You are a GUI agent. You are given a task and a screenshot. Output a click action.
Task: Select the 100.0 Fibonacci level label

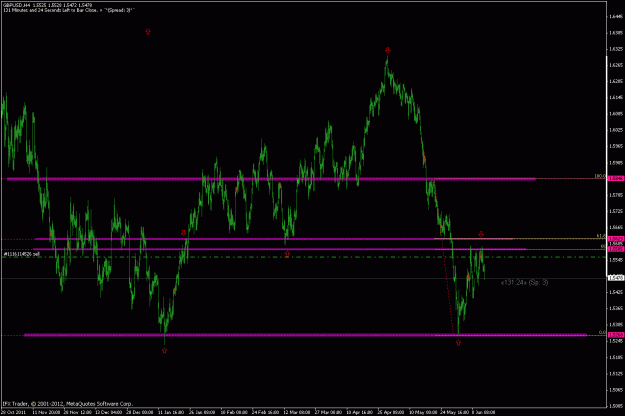(600, 176)
